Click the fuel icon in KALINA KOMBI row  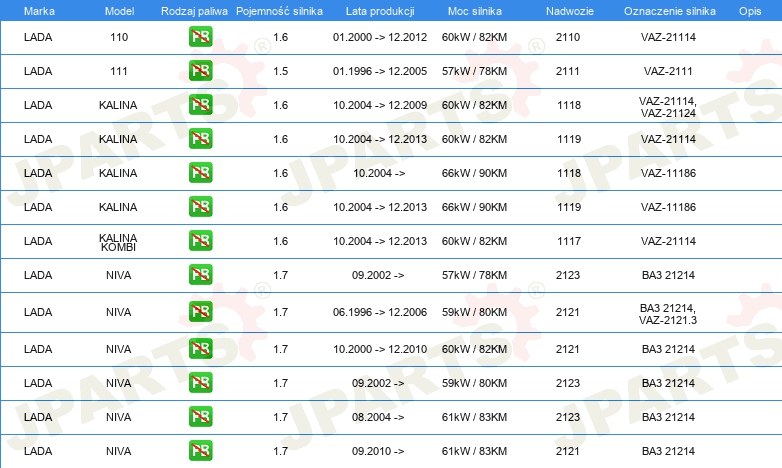[200, 240]
